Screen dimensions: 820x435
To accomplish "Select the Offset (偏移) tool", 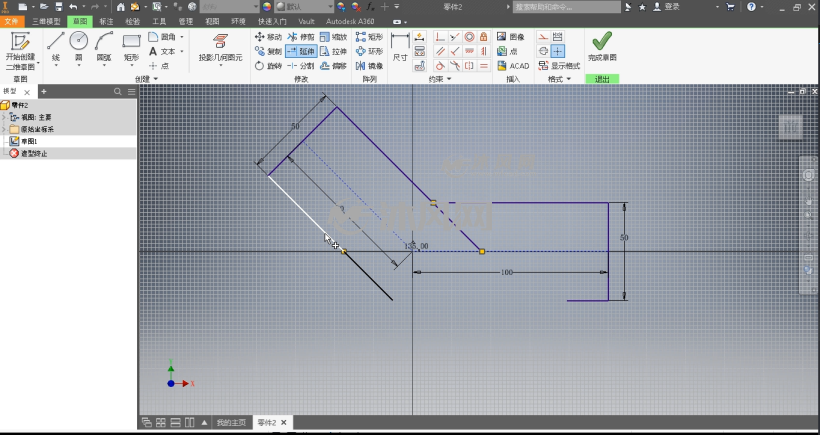I will [333, 66].
